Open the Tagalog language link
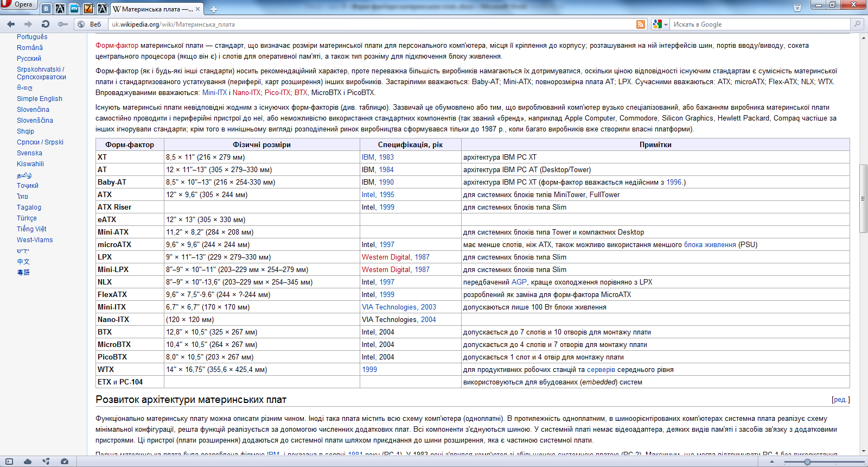The height and width of the screenshot is (467, 868). (29, 207)
